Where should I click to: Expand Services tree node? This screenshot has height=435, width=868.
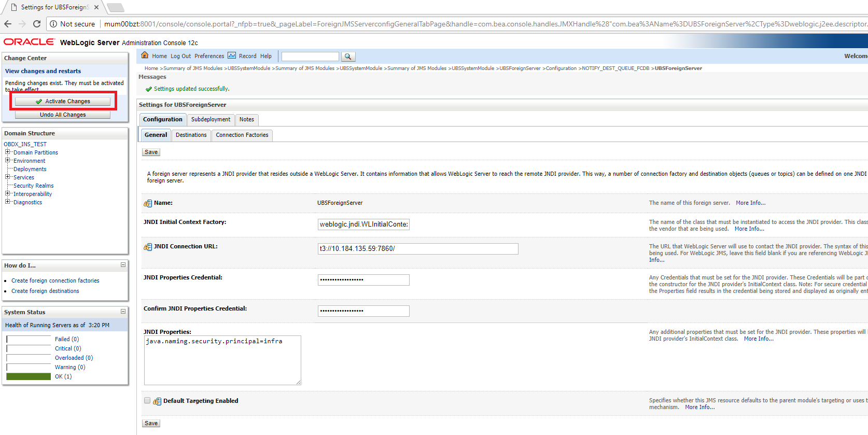8,177
